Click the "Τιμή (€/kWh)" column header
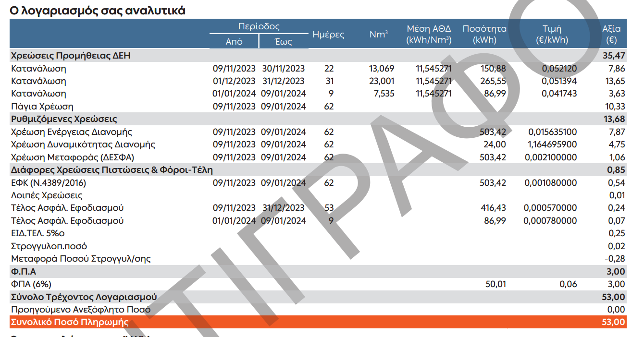644x337 pixels. pyautogui.click(x=552, y=34)
